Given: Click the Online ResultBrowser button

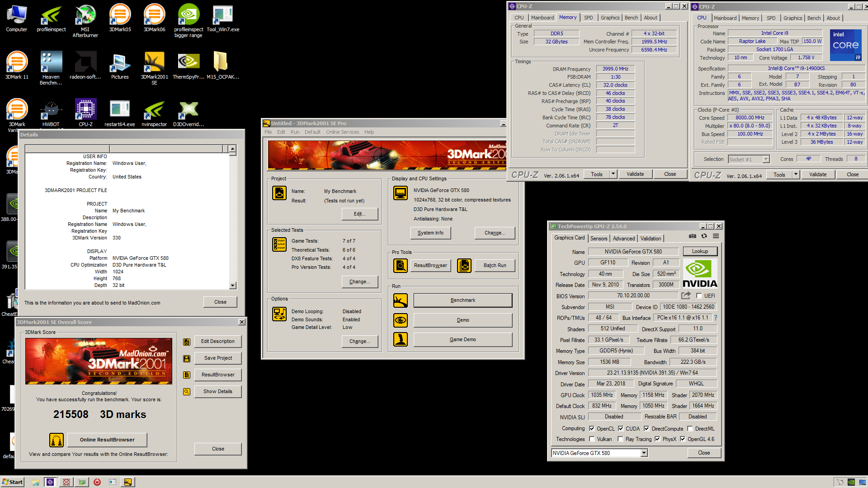Looking at the screenshot, I should point(107,440).
